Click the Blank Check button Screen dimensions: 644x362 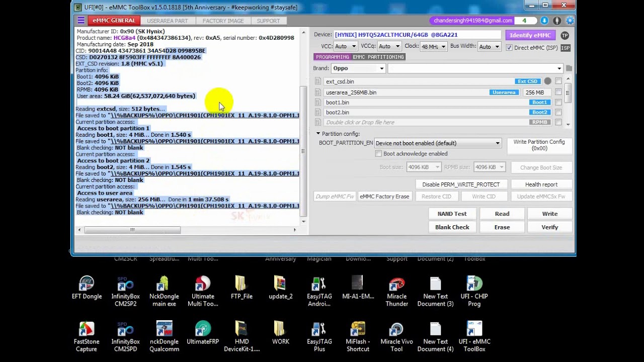point(452,227)
